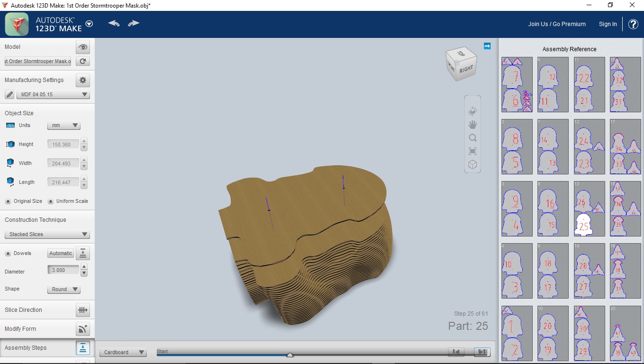
Task: Select sheet thumbnail with parts 9 and 4
Action: point(517,209)
